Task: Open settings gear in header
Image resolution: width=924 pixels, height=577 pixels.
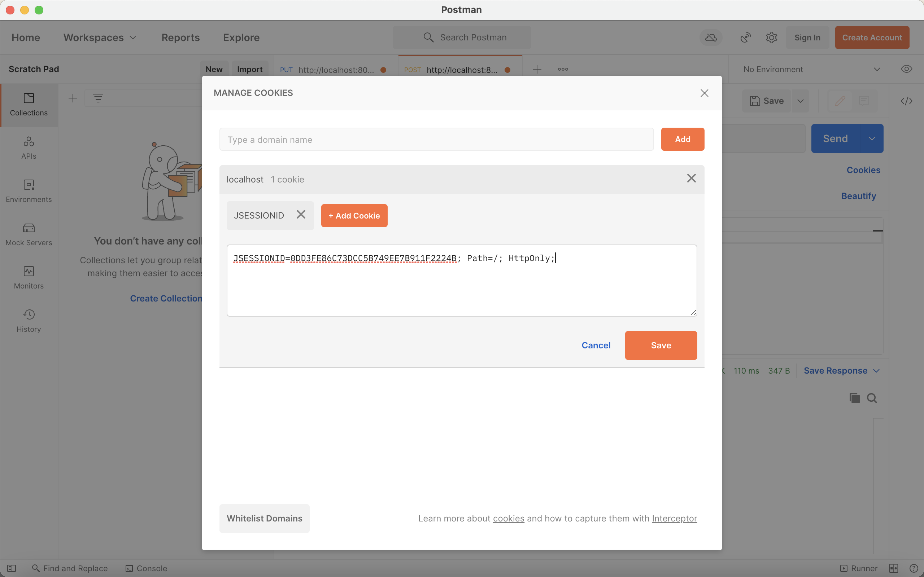Action: [771, 38]
